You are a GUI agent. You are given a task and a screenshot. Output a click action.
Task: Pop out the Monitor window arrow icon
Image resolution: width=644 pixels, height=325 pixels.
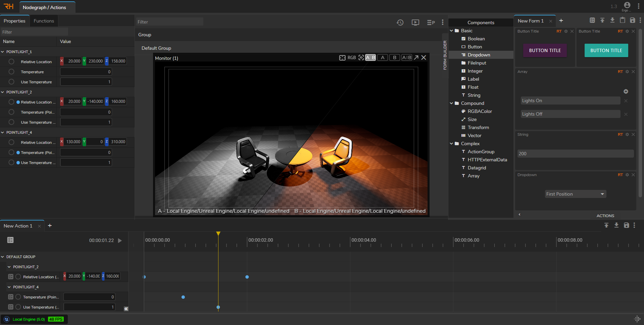pyautogui.click(x=416, y=58)
